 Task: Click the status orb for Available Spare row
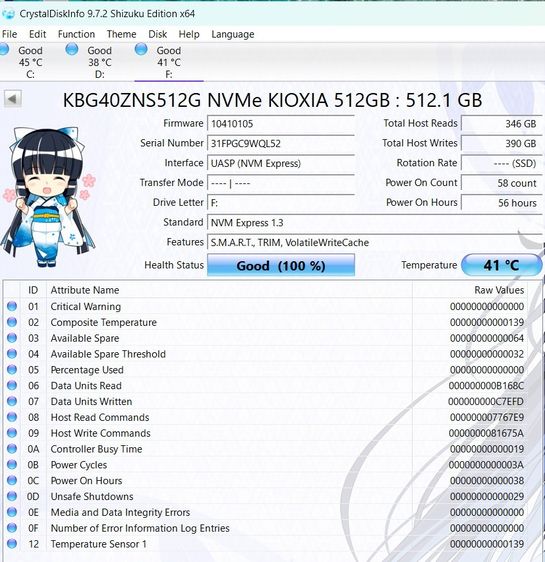pyautogui.click(x=12, y=338)
